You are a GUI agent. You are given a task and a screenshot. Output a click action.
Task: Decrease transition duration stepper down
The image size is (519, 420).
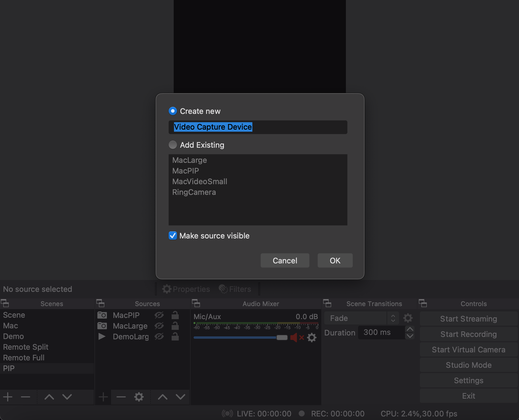coord(410,336)
